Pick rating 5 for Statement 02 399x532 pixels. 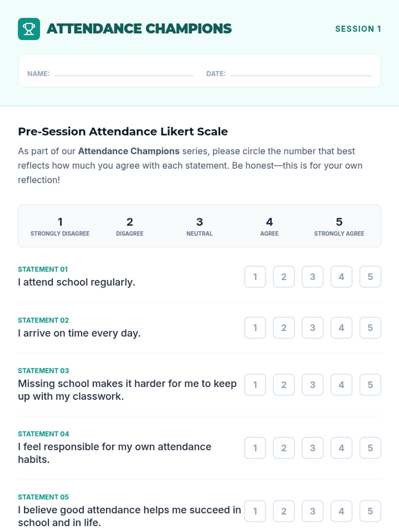370,328
